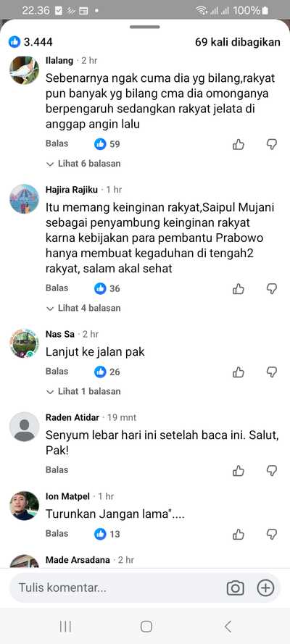The image size is (290, 644).
Task: Dislike Ion Matpel's comment
Action: click(272, 534)
